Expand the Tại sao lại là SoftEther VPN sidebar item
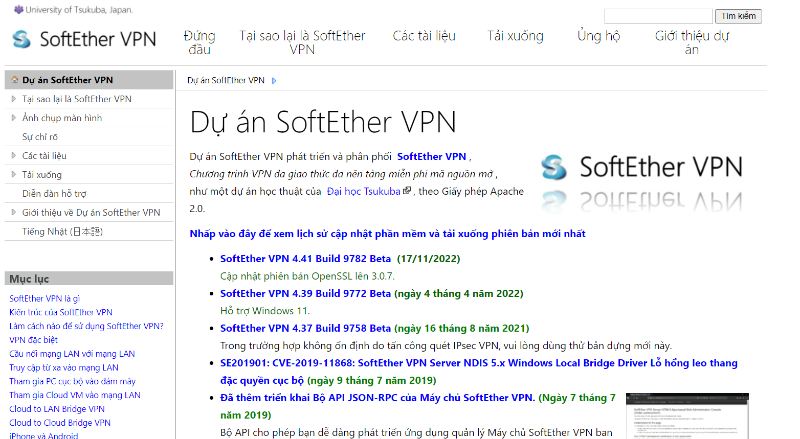 tap(13, 99)
